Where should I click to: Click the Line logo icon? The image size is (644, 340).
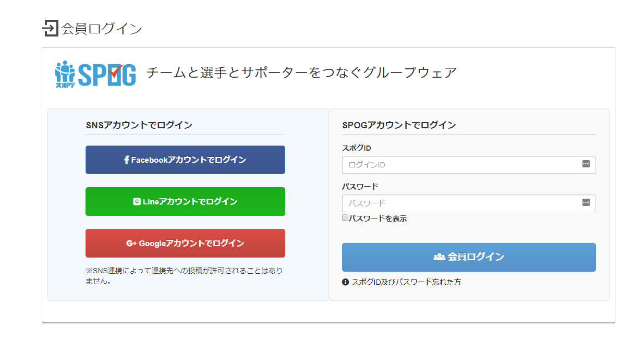137,202
